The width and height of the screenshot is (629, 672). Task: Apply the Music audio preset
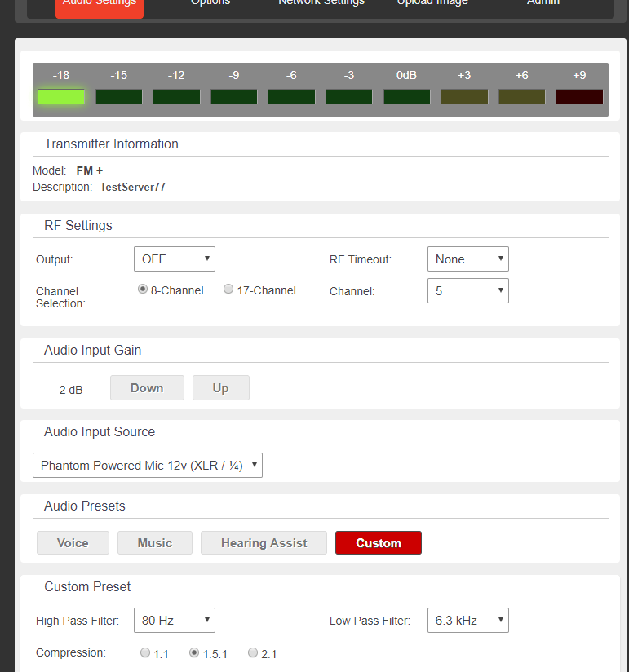point(155,543)
